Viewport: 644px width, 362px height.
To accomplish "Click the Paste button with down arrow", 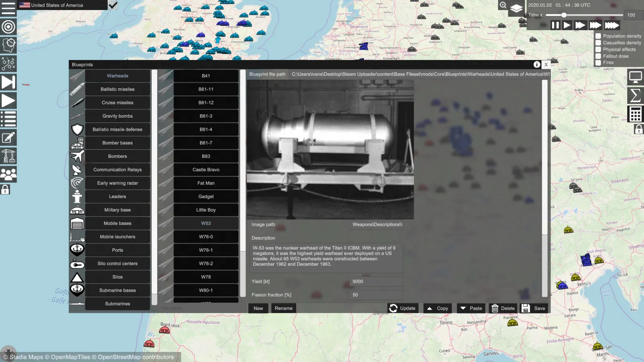I will pyautogui.click(x=471, y=309).
